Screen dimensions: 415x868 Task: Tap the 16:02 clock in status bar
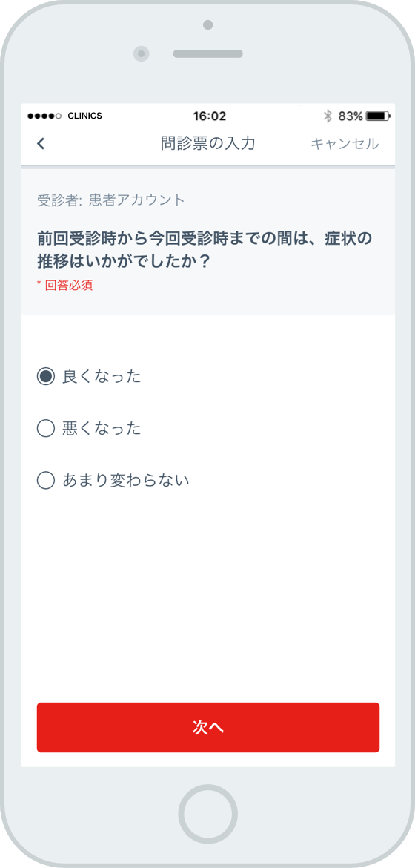[x=209, y=116]
